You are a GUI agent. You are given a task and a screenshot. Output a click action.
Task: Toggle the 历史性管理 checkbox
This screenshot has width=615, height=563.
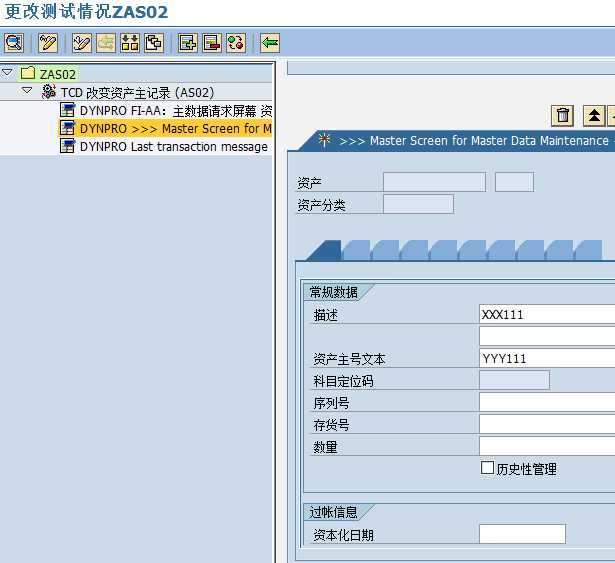click(487, 468)
